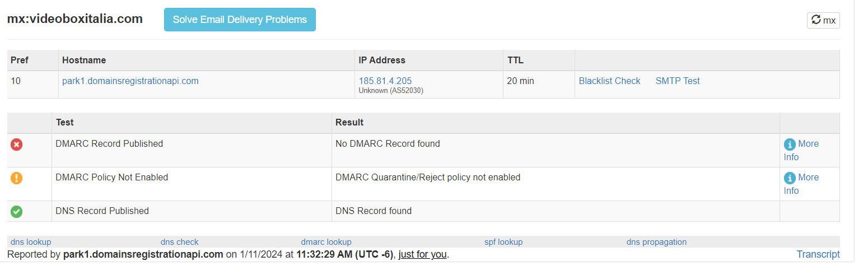The image size is (868, 270).
Task: Run the Blacklist Check
Action: click(609, 81)
